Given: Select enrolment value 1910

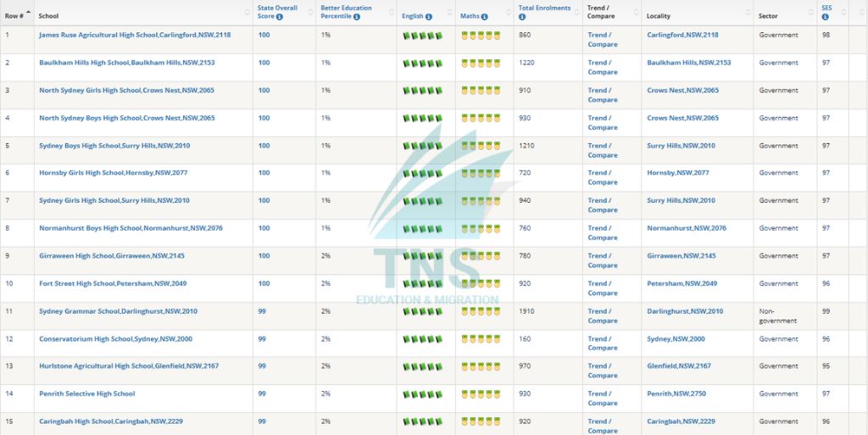Looking at the screenshot, I should click(526, 311).
